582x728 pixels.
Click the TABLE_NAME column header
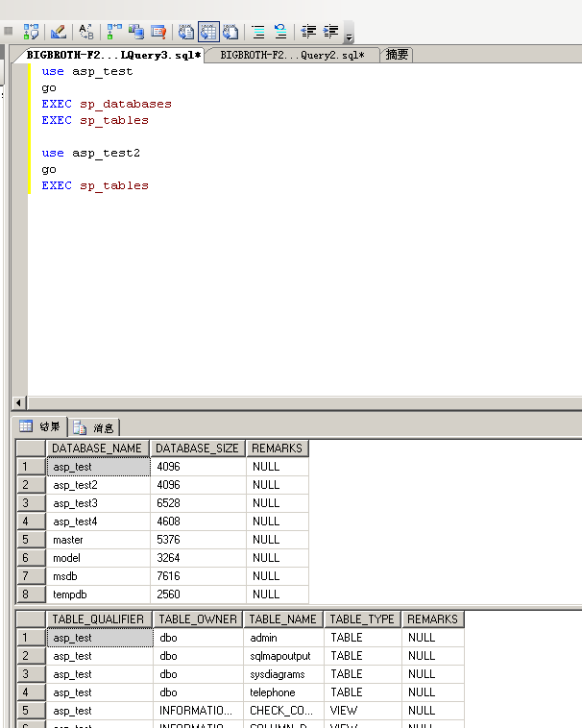click(x=283, y=619)
